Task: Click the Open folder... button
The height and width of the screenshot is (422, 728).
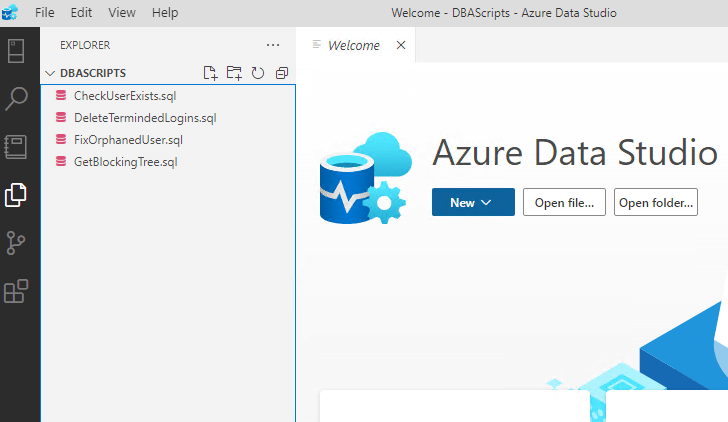Action: coord(656,202)
